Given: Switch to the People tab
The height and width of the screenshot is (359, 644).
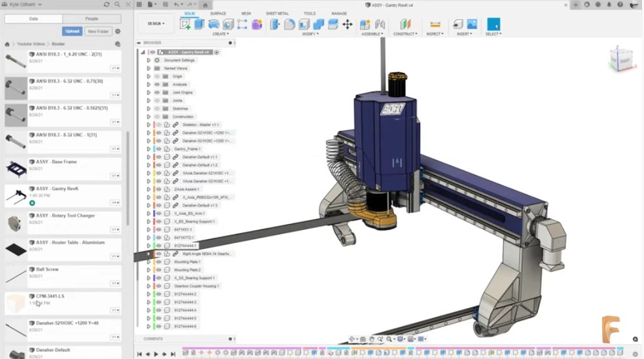Looking at the screenshot, I should point(92,19).
